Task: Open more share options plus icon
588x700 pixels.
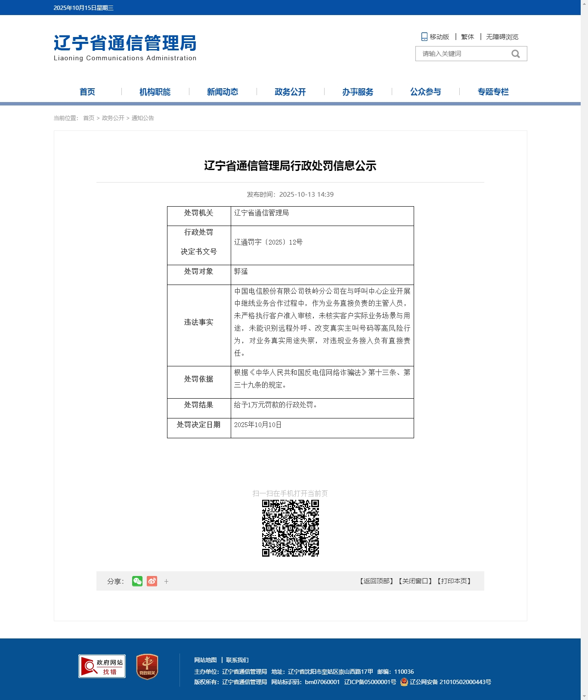Action: click(x=166, y=581)
